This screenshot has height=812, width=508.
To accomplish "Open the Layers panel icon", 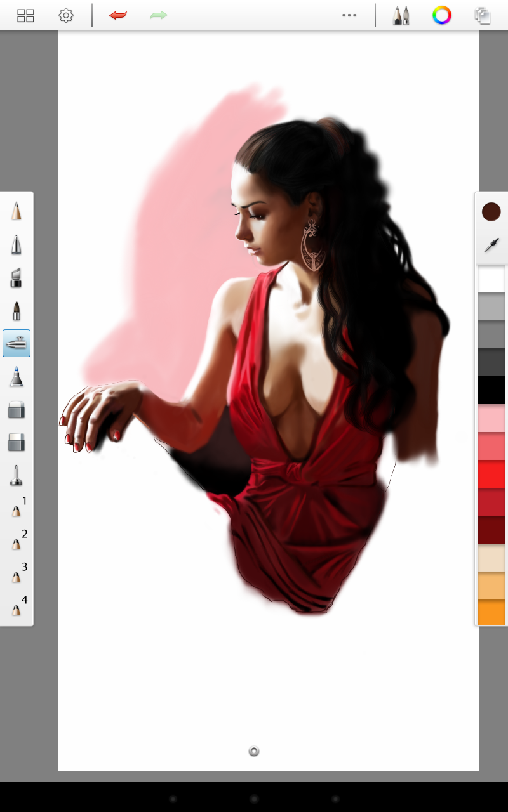I will pos(483,15).
